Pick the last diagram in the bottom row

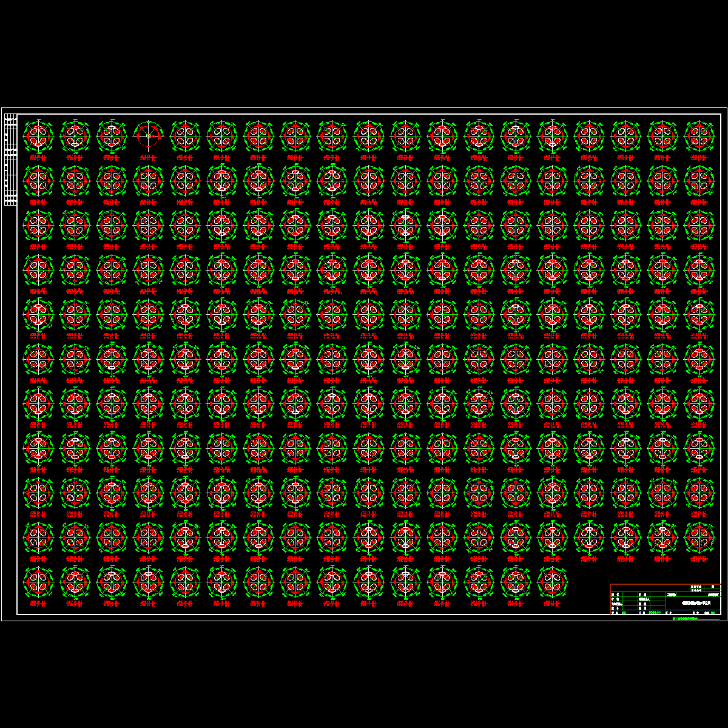pyautogui.click(x=552, y=582)
